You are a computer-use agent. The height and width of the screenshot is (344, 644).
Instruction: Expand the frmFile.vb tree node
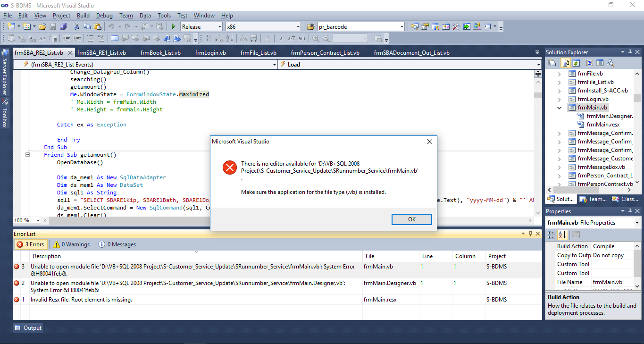560,74
